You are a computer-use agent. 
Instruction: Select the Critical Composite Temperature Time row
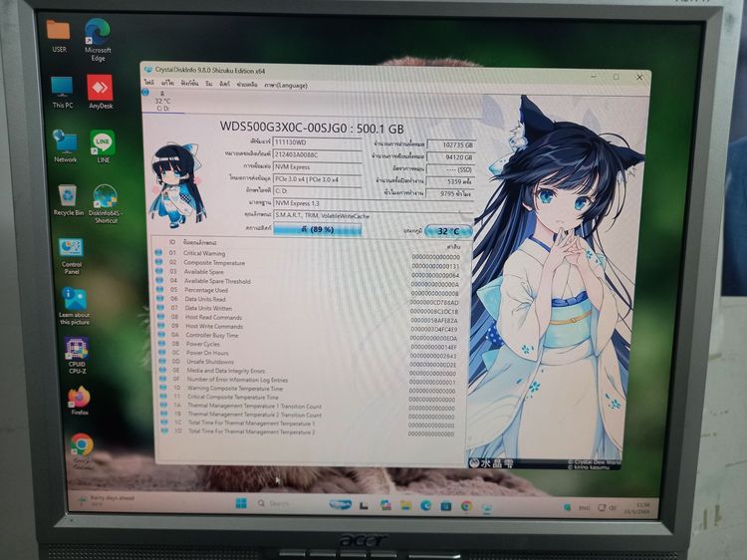click(x=309, y=397)
